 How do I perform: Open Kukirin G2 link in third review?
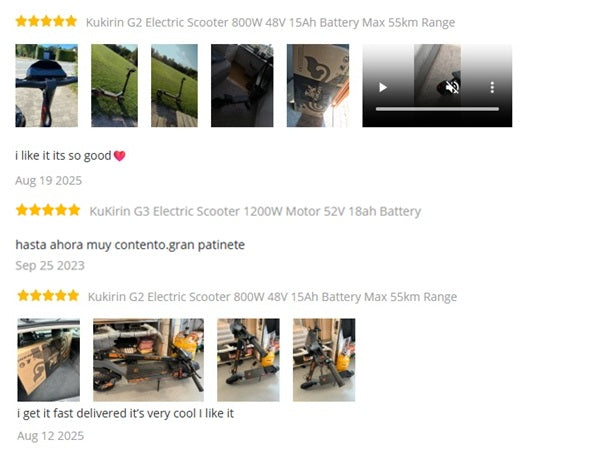pyautogui.click(x=272, y=297)
